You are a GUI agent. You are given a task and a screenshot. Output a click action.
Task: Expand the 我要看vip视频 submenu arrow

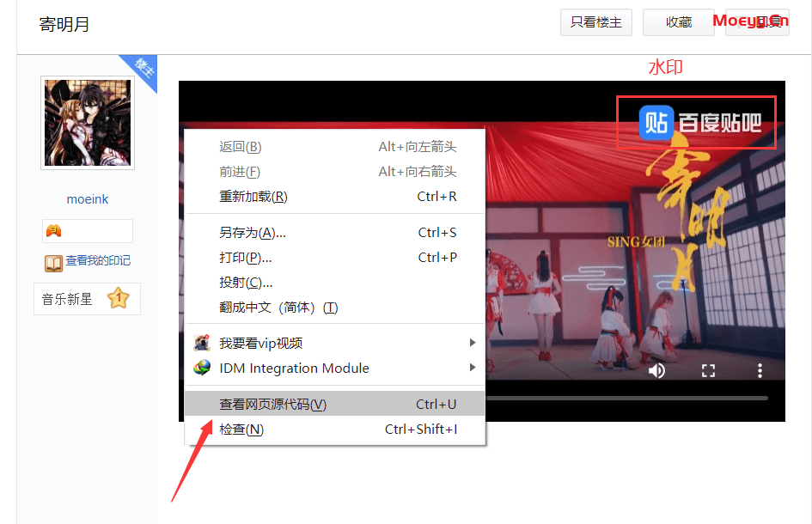(472, 343)
